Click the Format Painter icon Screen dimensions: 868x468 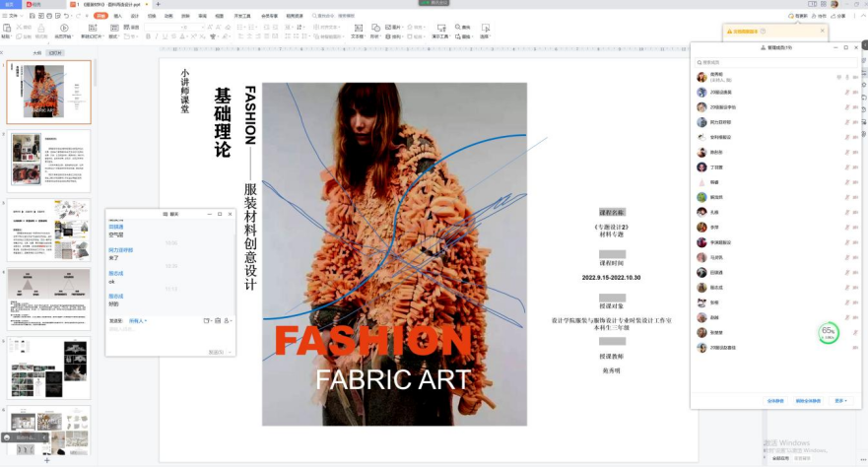pyautogui.click(x=41, y=28)
